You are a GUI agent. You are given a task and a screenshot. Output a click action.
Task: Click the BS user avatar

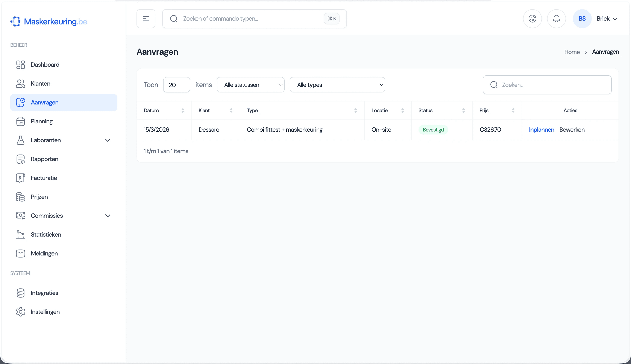[x=582, y=19]
